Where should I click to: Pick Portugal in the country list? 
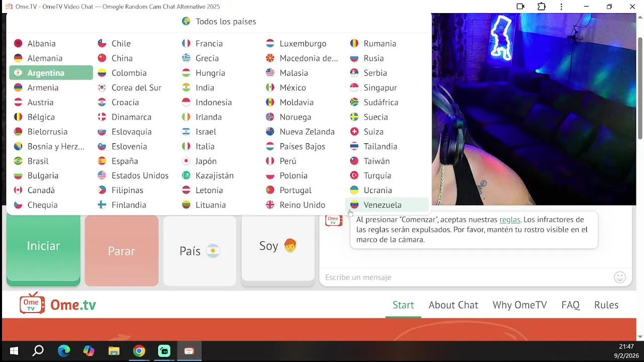tap(303, 190)
